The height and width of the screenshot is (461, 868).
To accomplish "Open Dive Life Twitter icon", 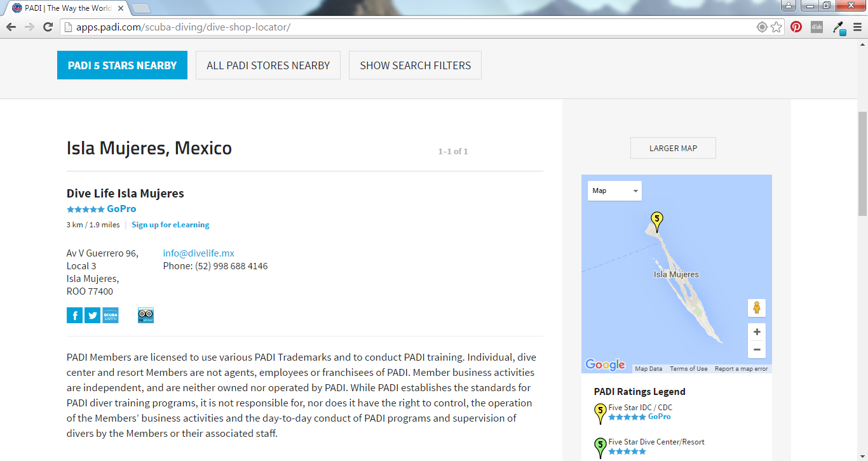I will [92, 315].
